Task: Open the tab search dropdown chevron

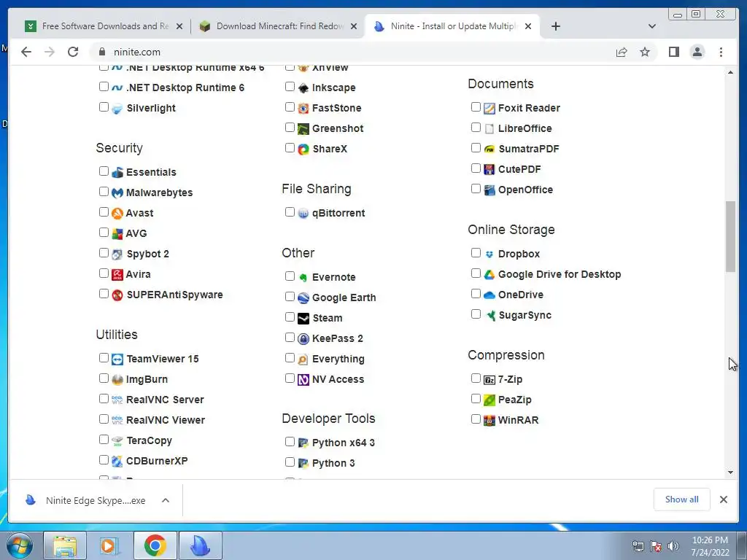Action: [651, 26]
